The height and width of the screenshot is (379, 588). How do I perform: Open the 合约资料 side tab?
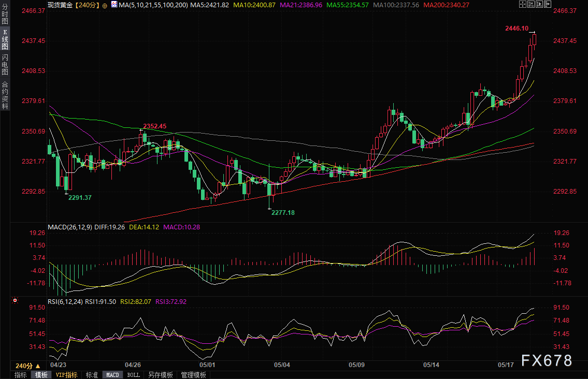(x=5, y=95)
